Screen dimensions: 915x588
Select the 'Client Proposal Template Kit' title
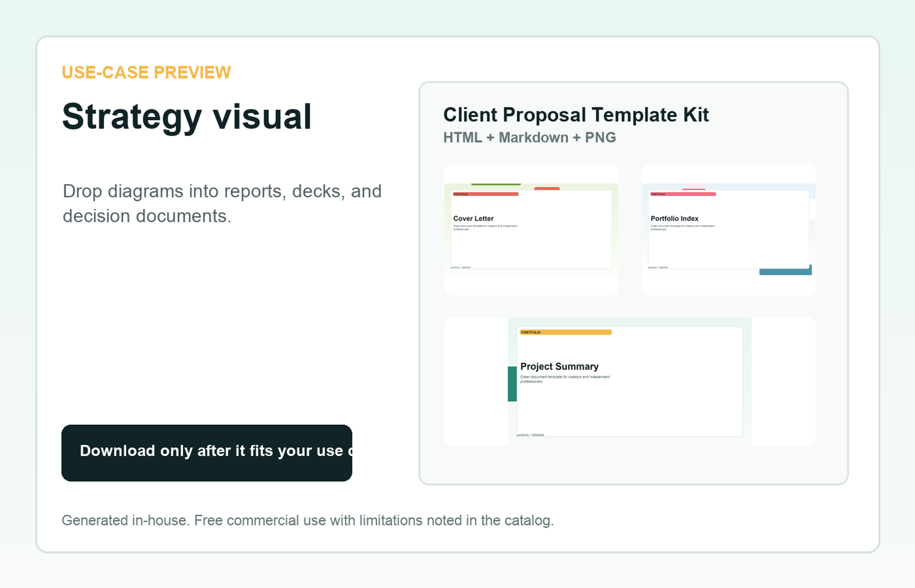tap(576, 115)
